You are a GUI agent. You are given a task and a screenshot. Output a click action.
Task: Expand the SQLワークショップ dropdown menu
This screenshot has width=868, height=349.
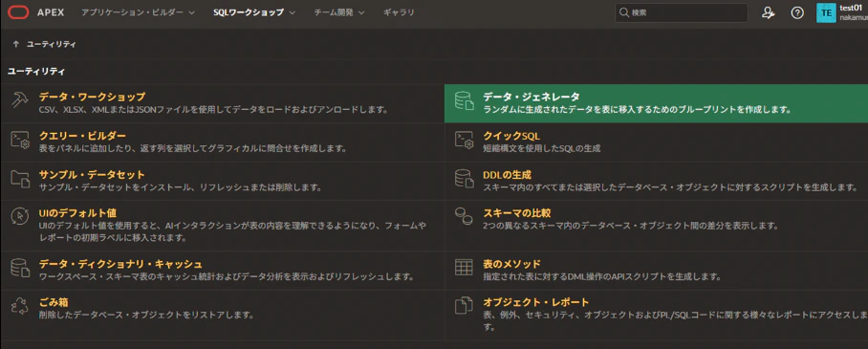[254, 12]
